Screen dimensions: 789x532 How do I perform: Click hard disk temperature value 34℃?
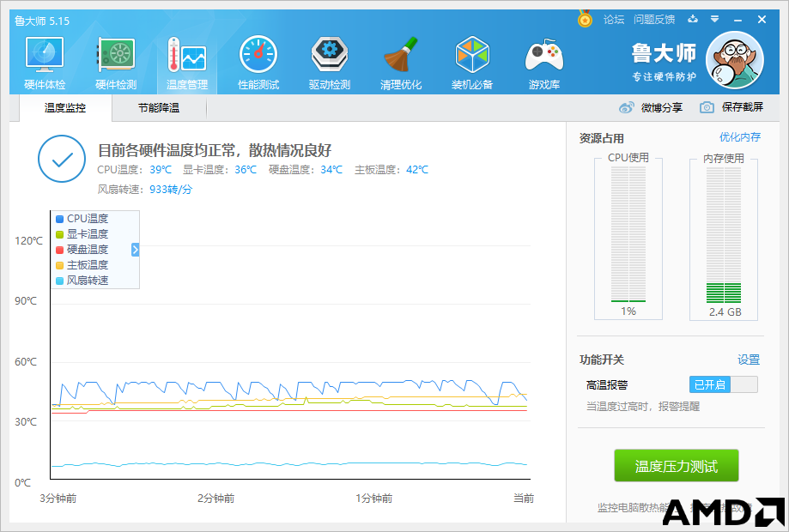331,170
